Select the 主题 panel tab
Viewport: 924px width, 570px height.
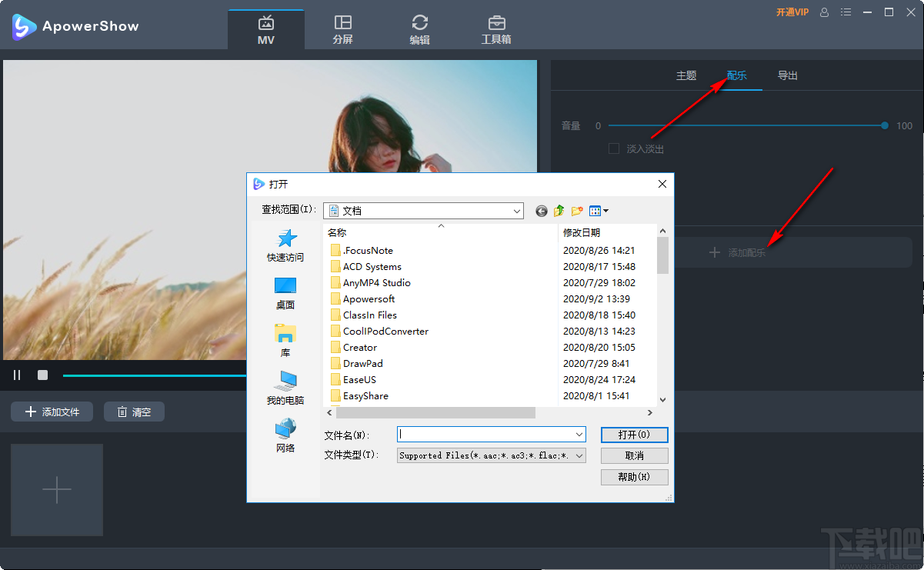(x=686, y=75)
